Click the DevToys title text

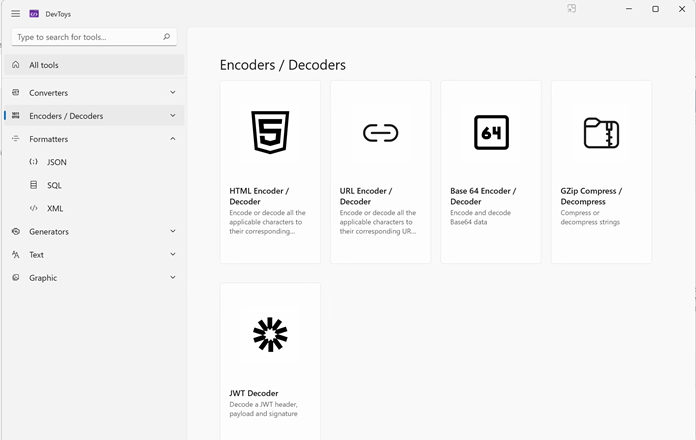(58, 14)
